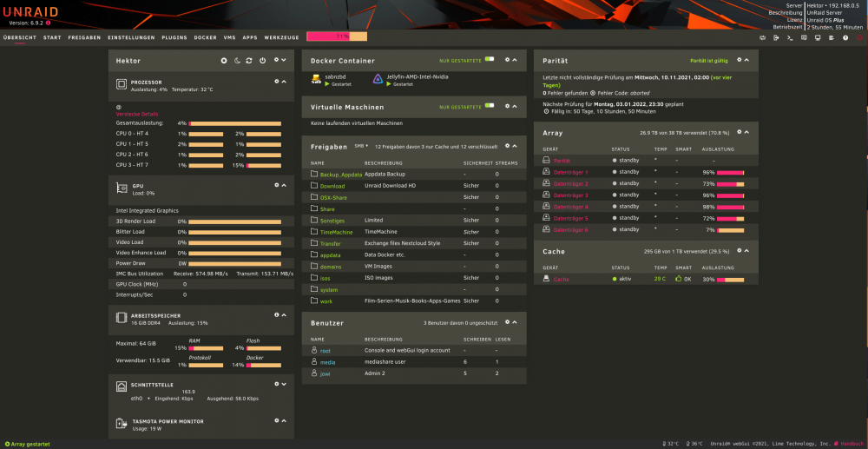Collapse the Benutzer panel chevron
This screenshot has height=449, width=868.
coord(514,321)
